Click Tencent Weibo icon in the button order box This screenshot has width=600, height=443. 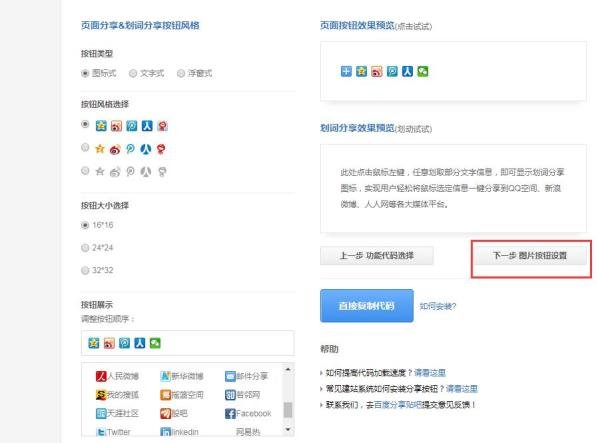pos(124,343)
